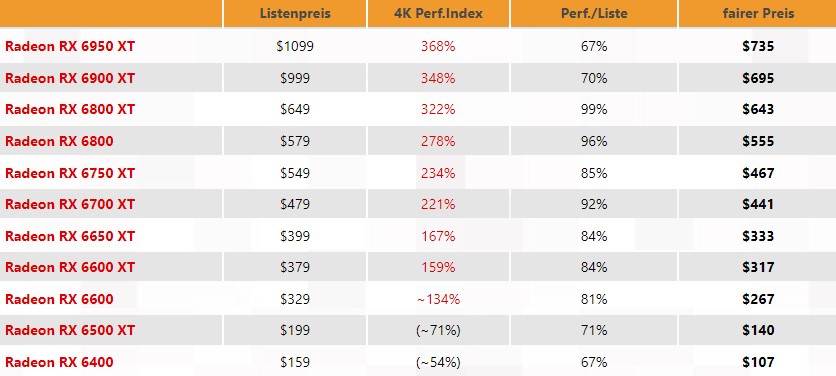
Task: Click the Radeon RX 6600 link
Action: 59,299
